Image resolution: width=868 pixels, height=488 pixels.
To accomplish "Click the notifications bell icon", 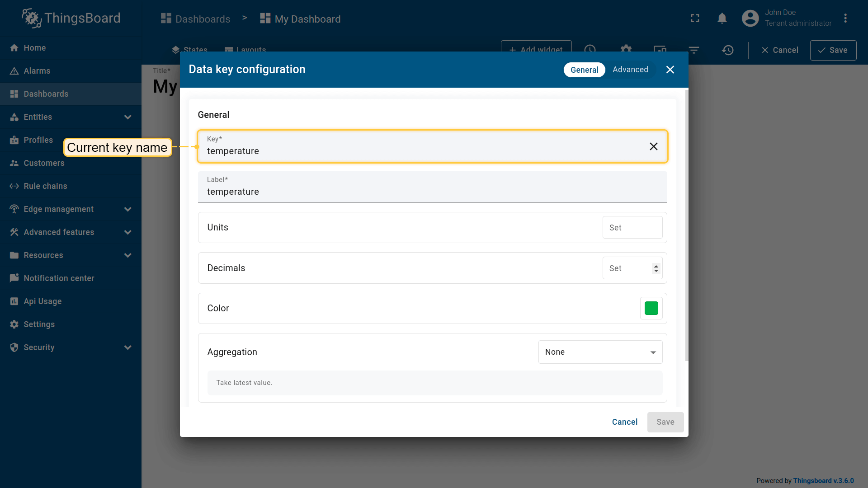I will (x=722, y=18).
